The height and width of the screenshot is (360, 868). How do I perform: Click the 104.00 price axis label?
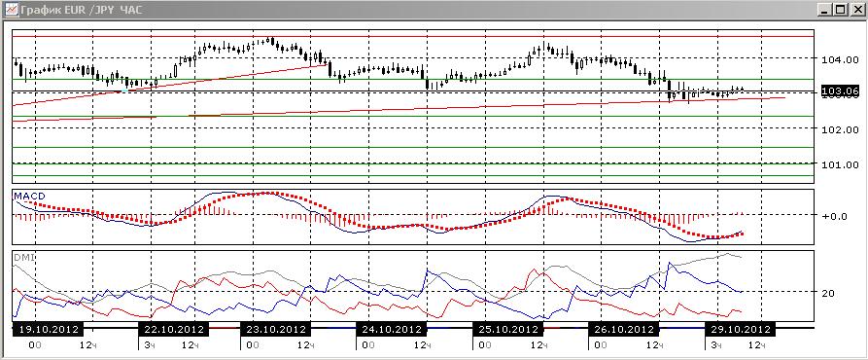point(841,59)
